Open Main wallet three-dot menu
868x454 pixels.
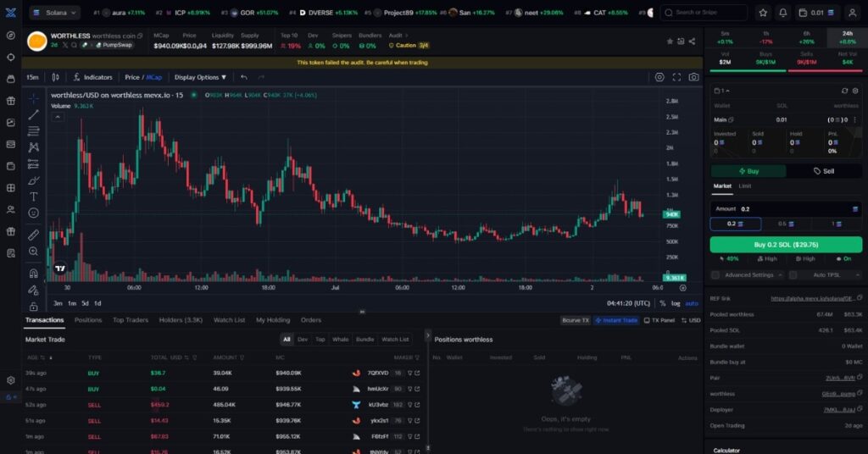coord(855,119)
